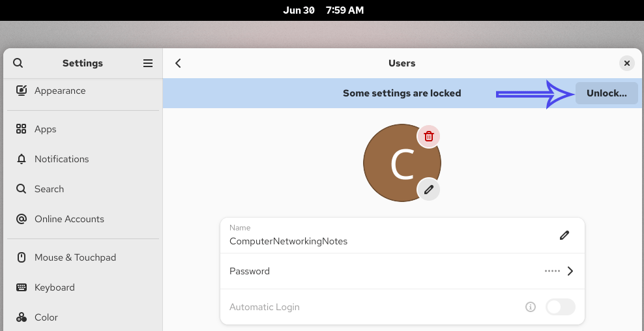Click the Automatic Login label
Viewport: 644px width, 331px height.
pyautogui.click(x=265, y=307)
